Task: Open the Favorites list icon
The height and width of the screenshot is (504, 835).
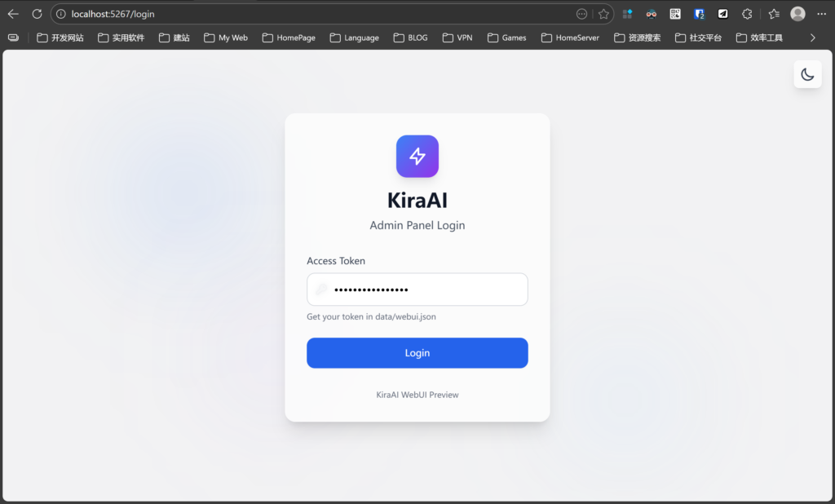Action: tap(774, 14)
